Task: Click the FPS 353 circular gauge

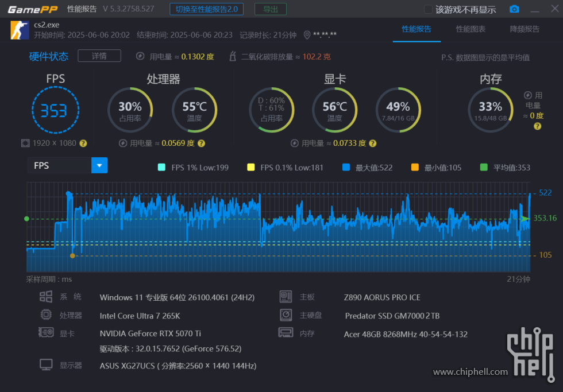Action: 55,110
